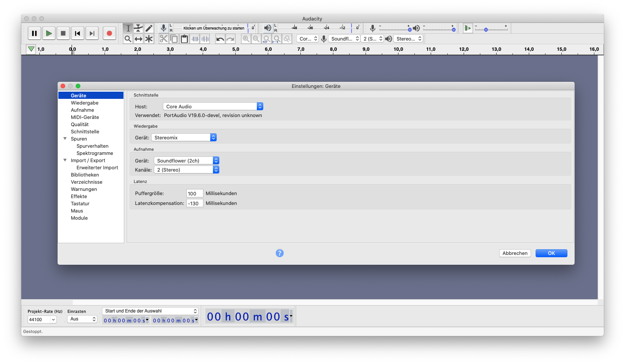625x364 pixels.
Task: Click the Silence audio icon
Action: [x=205, y=39]
